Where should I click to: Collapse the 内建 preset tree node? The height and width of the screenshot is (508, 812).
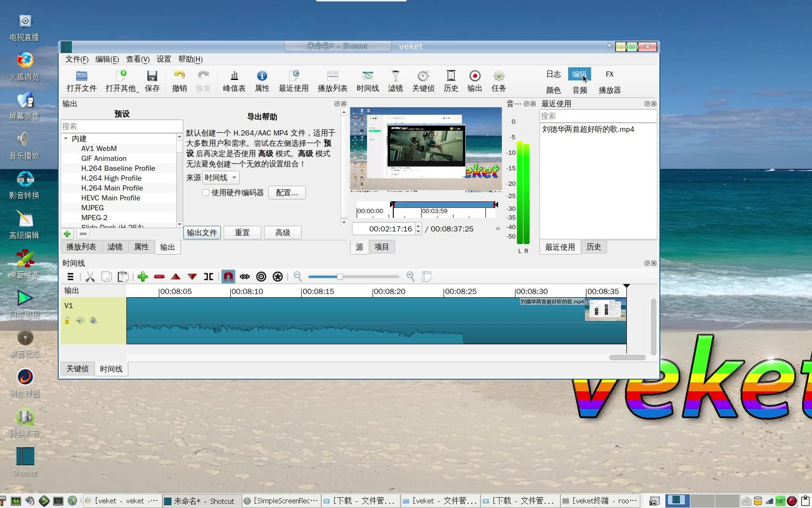pyautogui.click(x=66, y=138)
